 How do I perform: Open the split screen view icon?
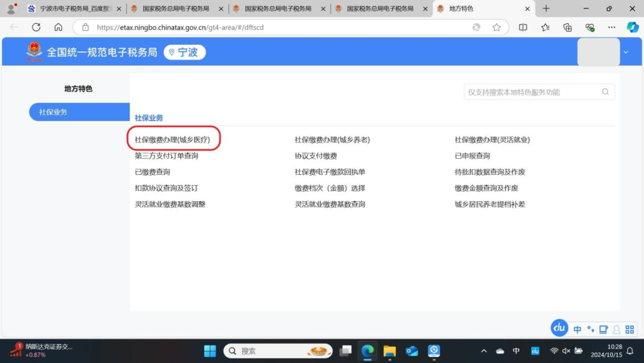pyautogui.click(x=523, y=27)
